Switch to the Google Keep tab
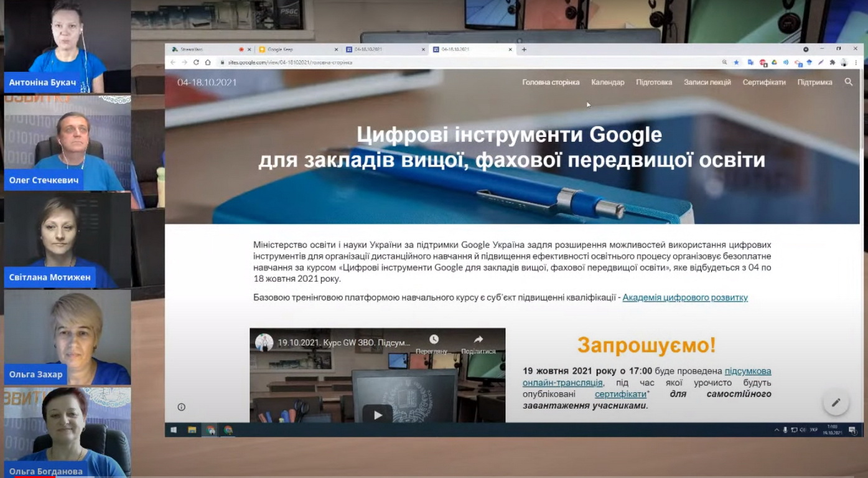This screenshot has width=868, height=478. (x=299, y=49)
